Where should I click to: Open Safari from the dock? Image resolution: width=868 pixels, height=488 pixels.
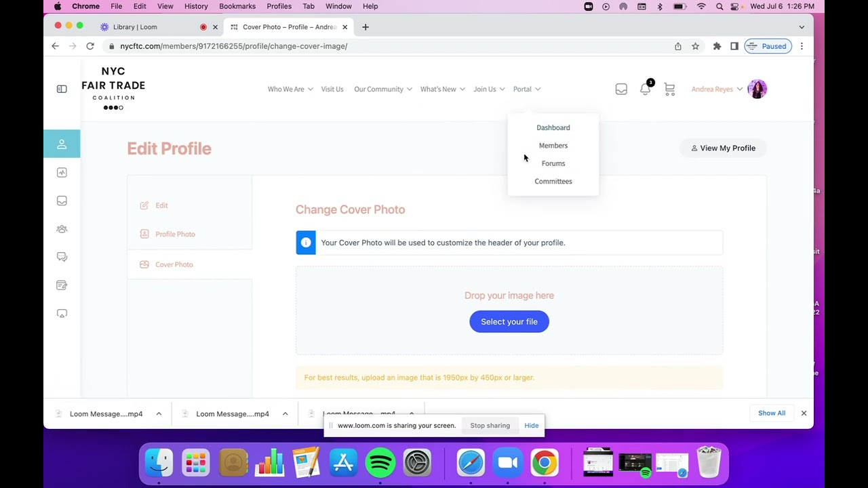[471, 463]
